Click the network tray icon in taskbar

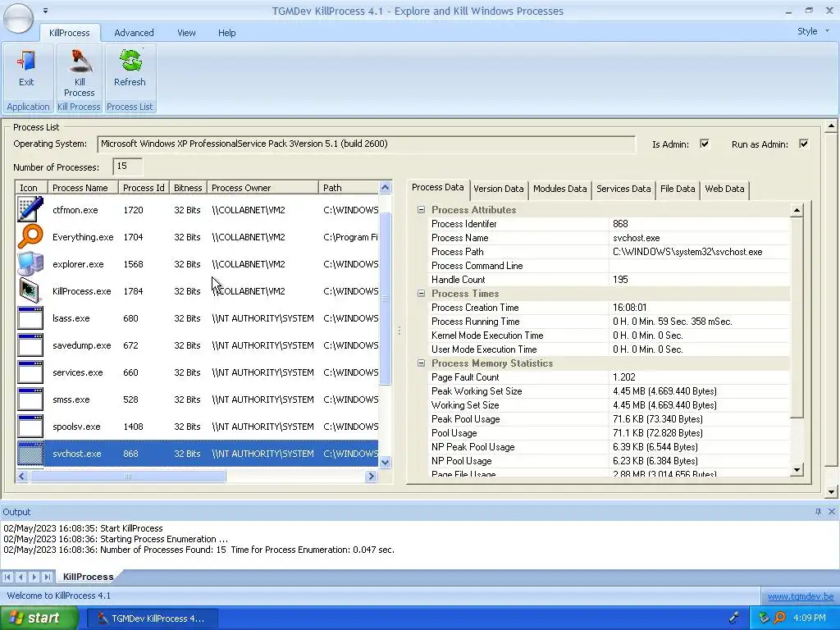click(764, 618)
